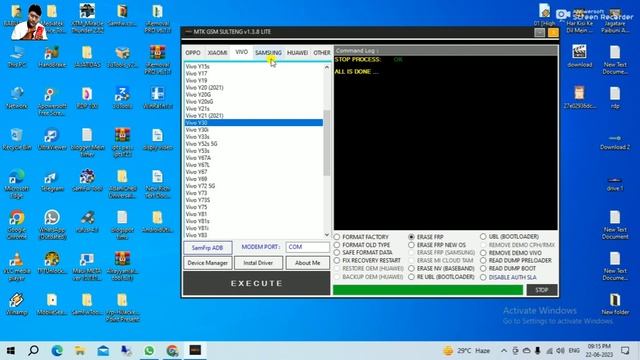Open Device Manager button

tap(208, 263)
